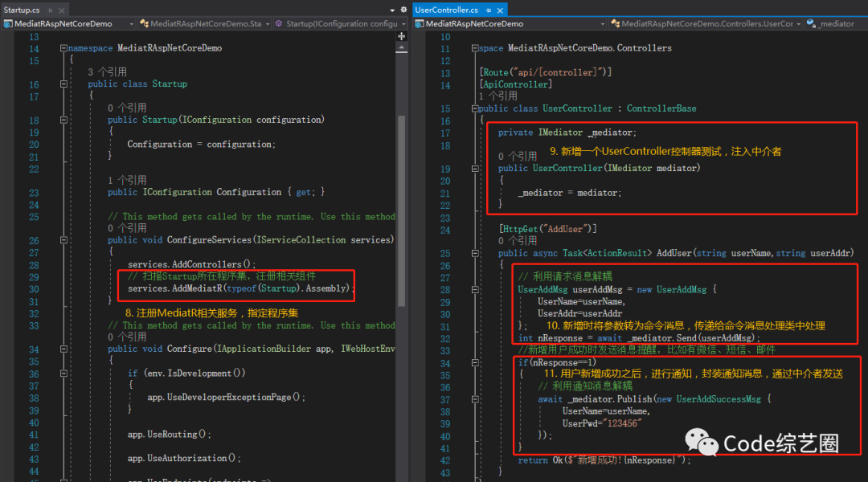The height and width of the screenshot is (482, 868).
Task: Collapse the _mediator.Publish statement block
Action: pos(475,399)
